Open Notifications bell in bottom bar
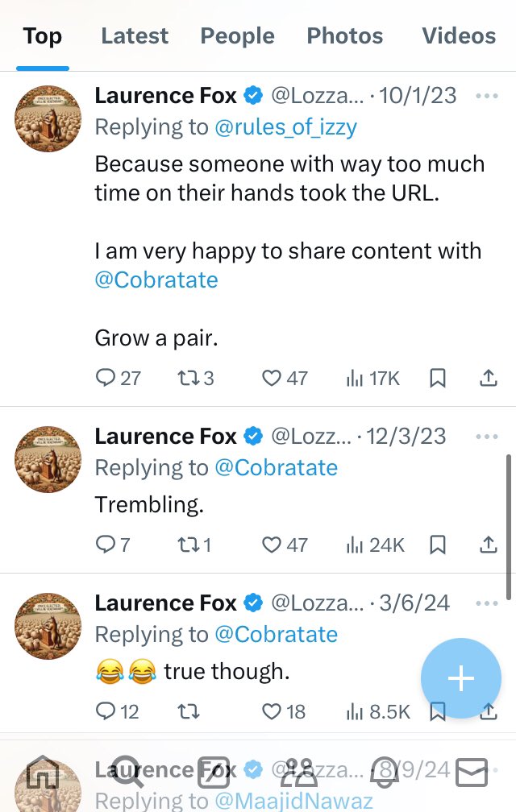The height and width of the screenshot is (812, 516). click(x=386, y=773)
